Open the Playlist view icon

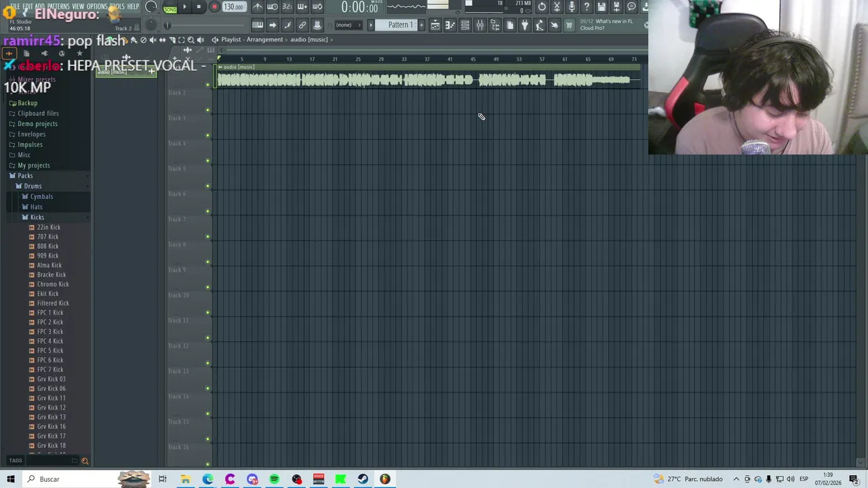[x=435, y=25]
